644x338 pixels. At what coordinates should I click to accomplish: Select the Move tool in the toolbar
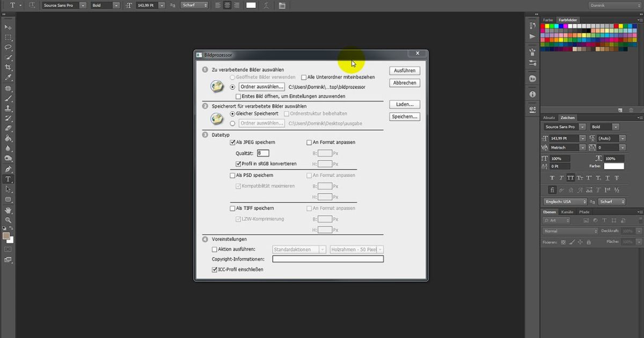click(x=8, y=26)
